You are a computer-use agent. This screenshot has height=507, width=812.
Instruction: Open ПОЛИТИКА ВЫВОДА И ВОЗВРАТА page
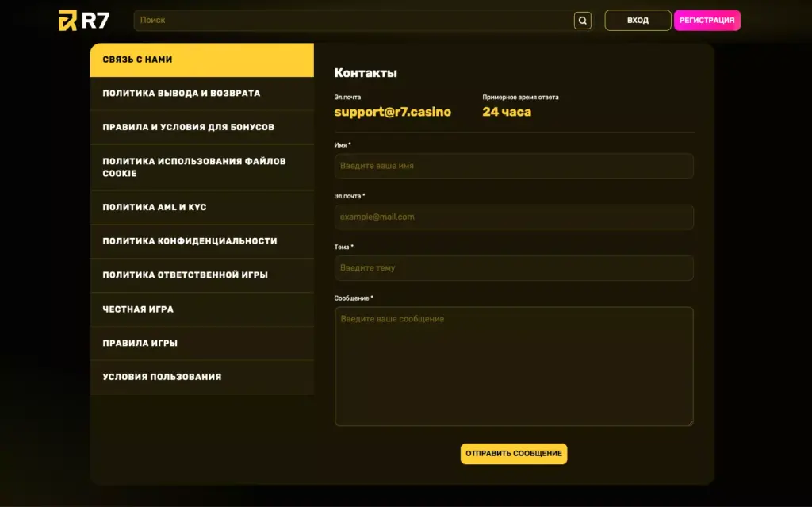coord(202,93)
